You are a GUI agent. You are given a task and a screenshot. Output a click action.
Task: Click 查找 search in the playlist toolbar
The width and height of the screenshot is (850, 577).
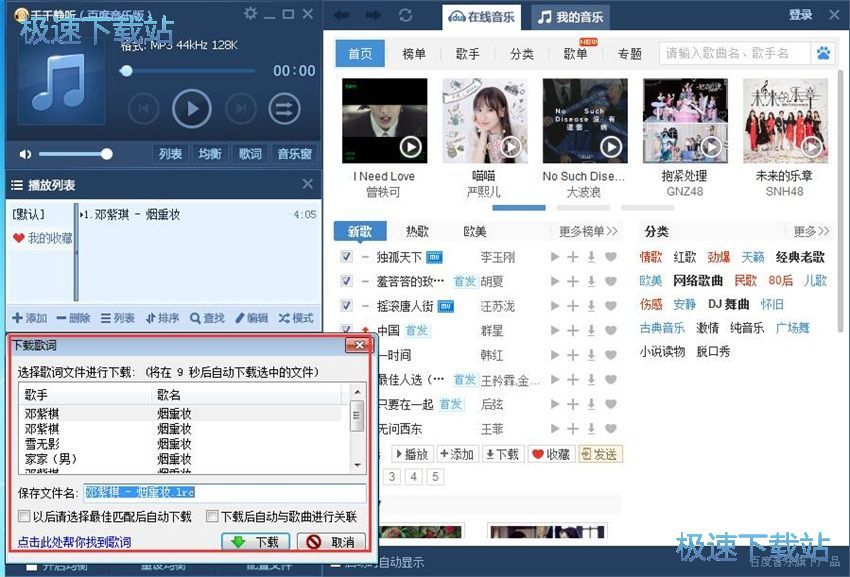(207, 318)
